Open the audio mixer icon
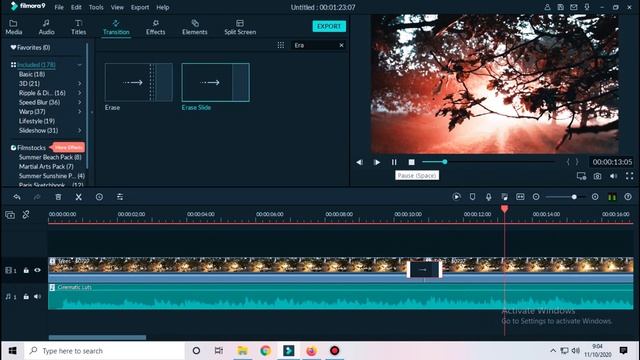This screenshot has height=360, width=640. coord(504,197)
